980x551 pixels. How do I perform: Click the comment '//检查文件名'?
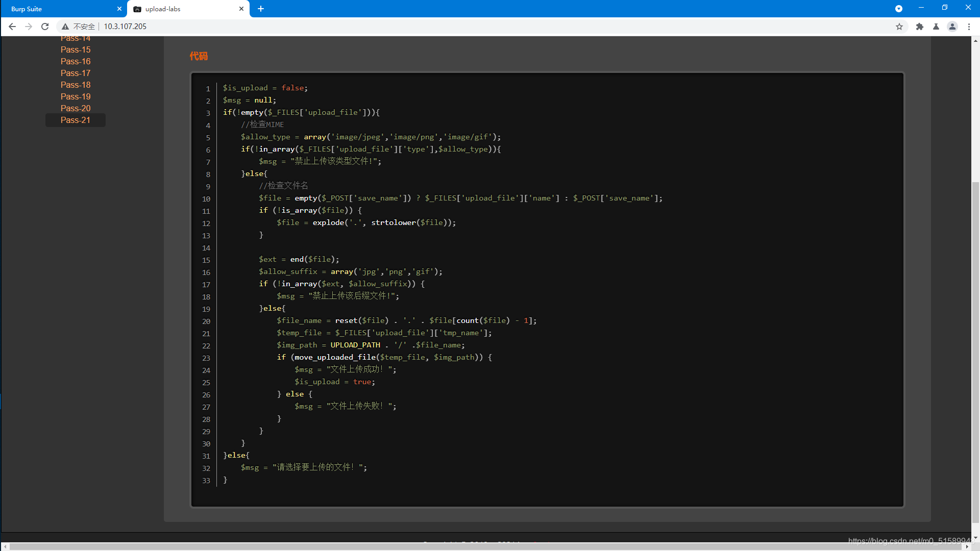(x=283, y=186)
